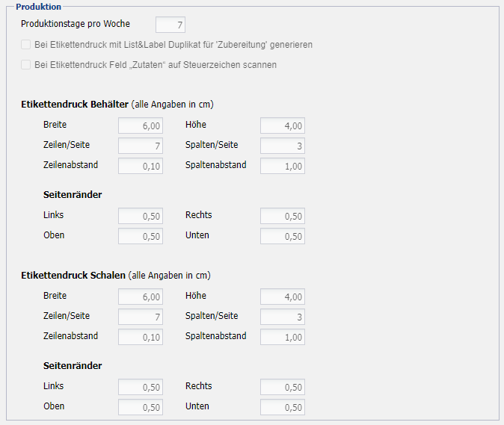504x425 pixels.
Task: Select Zeilen/Seite field for Behälter labels
Action: click(141, 146)
